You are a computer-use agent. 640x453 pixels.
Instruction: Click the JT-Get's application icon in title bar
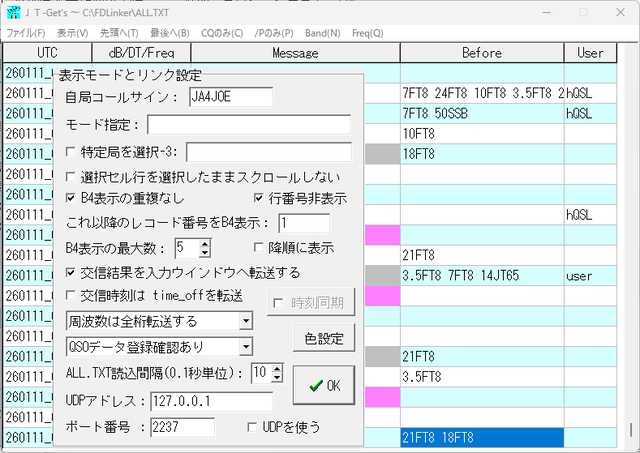pos(14,12)
